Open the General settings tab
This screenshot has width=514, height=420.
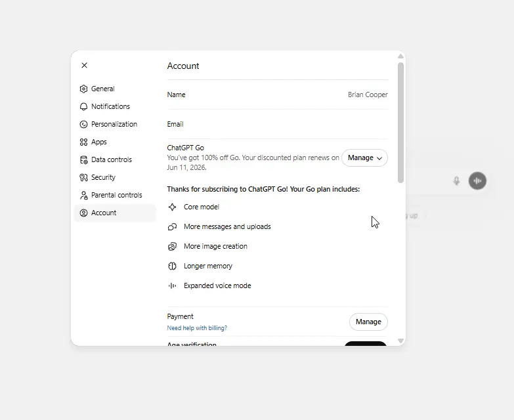tap(115, 89)
